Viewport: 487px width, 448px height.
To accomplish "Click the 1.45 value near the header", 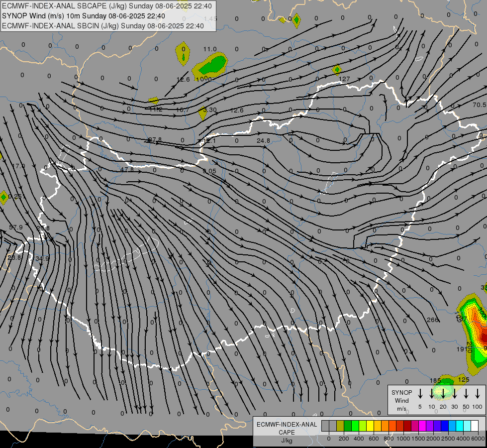I will [x=210, y=18].
